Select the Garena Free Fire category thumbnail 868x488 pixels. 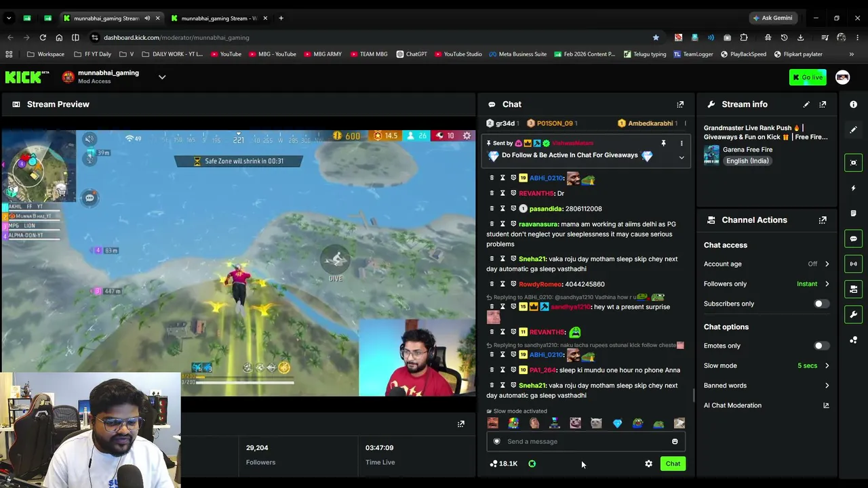[x=711, y=155]
